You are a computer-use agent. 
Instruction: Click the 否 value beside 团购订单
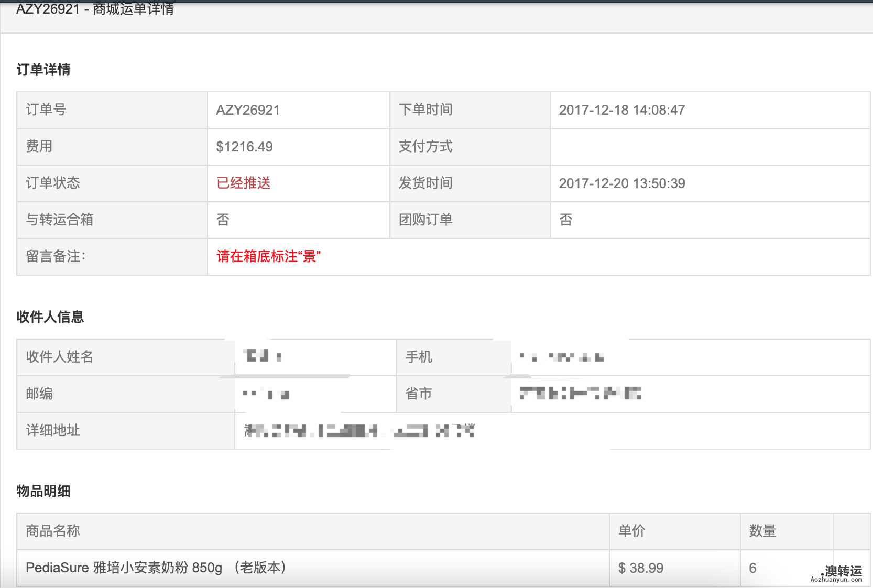566,220
